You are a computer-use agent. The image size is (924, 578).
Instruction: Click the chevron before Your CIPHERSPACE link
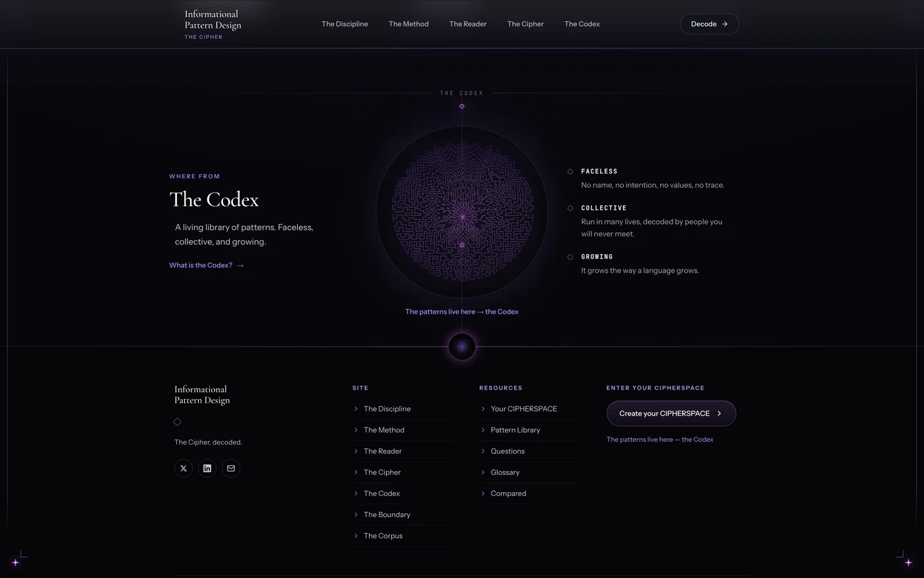483,409
